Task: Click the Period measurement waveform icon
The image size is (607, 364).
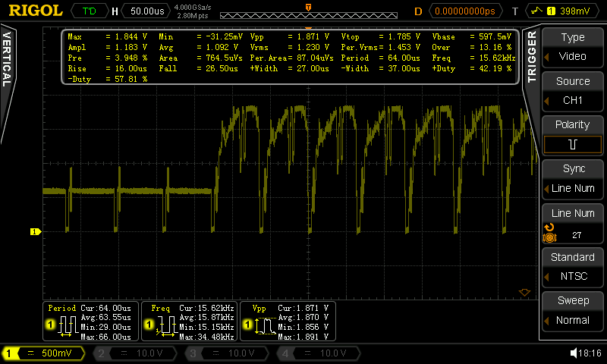Action: [68, 326]
